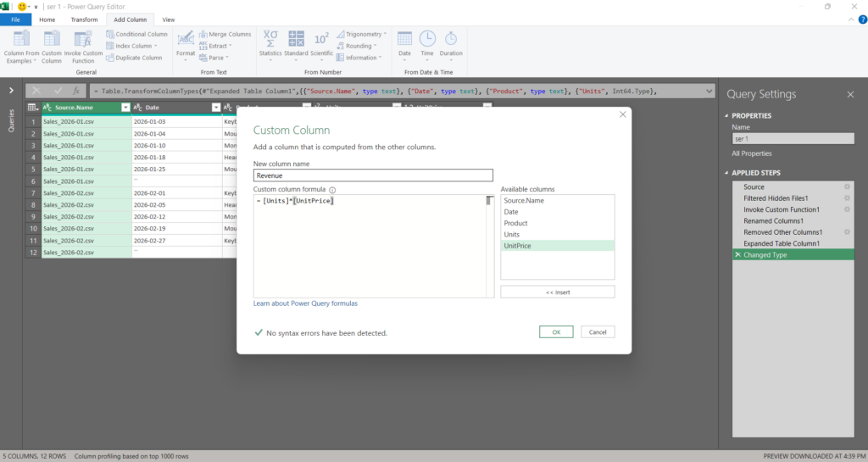868x462 pixels.
Task: Click the Statistics sigma icon
Action: click(270, 39)
